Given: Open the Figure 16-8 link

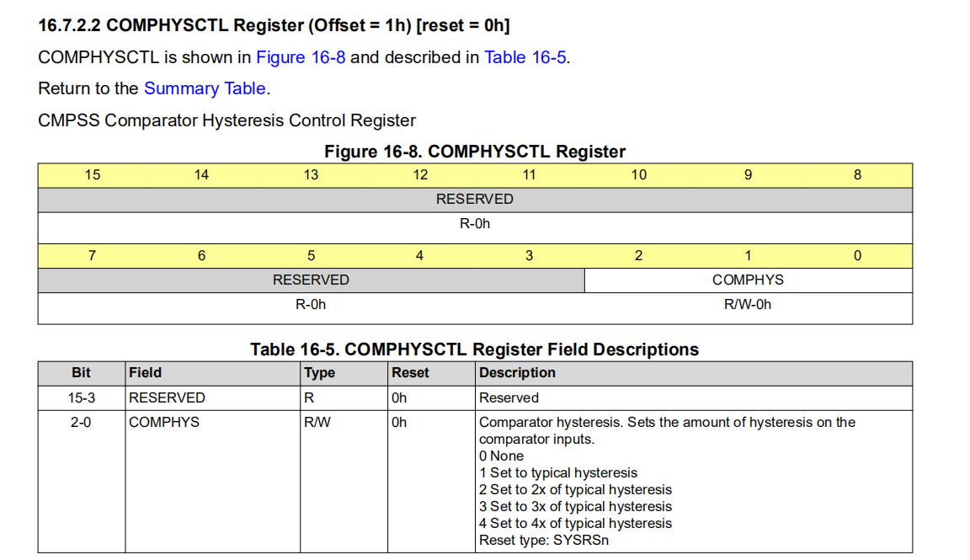Looking at the screenshot, I should click(x=301, y=57).
